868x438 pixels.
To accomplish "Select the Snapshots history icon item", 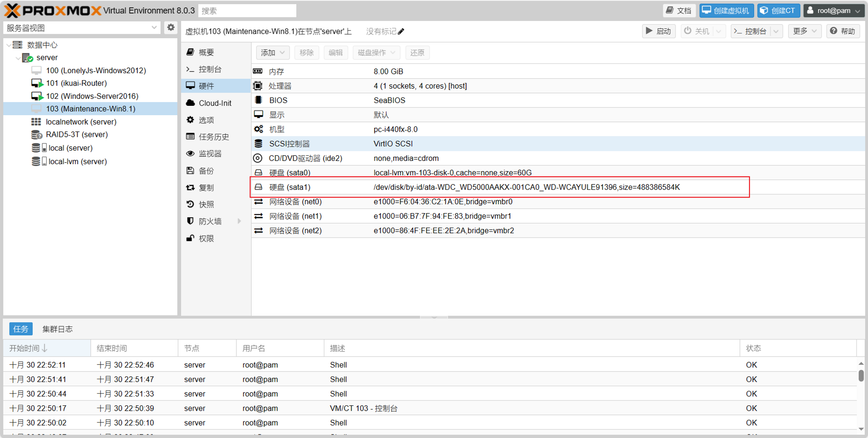I will (x=206, y=204).
